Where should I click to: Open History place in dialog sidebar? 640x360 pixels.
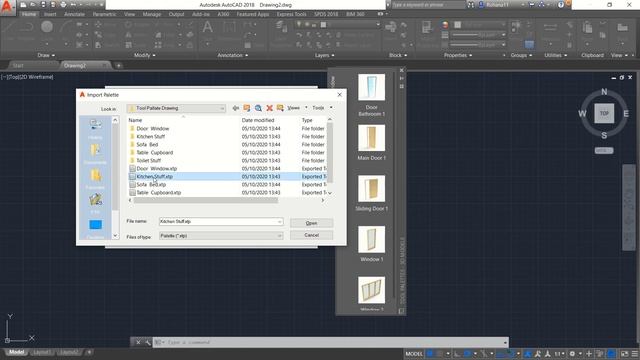96,129
